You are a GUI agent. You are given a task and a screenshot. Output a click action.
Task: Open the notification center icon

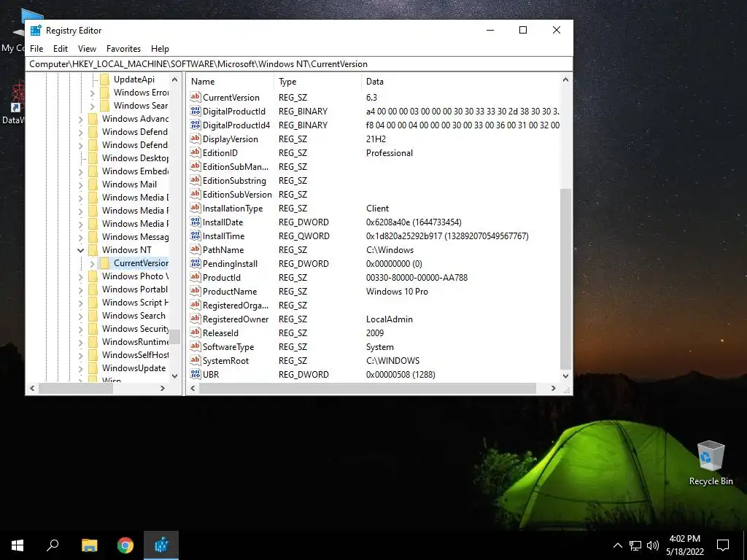tap(723, 545)
